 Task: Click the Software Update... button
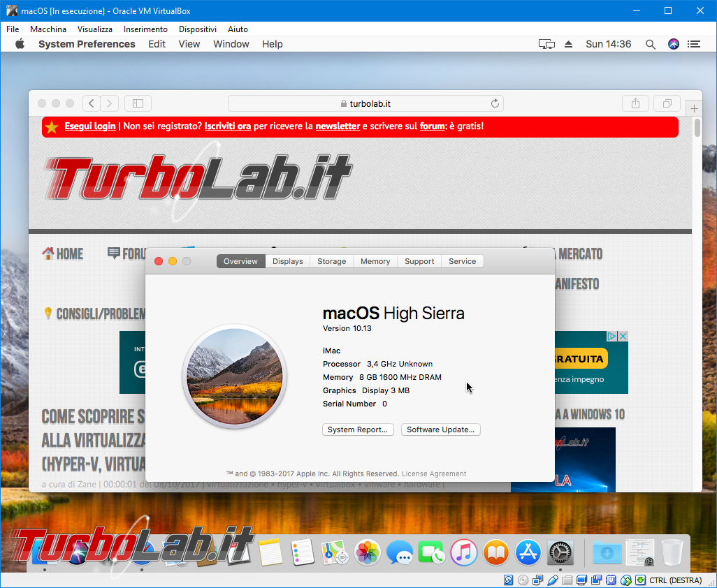pos(441,429)
